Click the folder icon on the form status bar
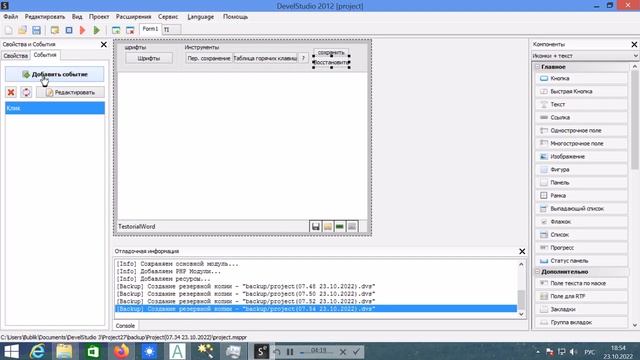 pyautogui.click(x=328, y=227)
